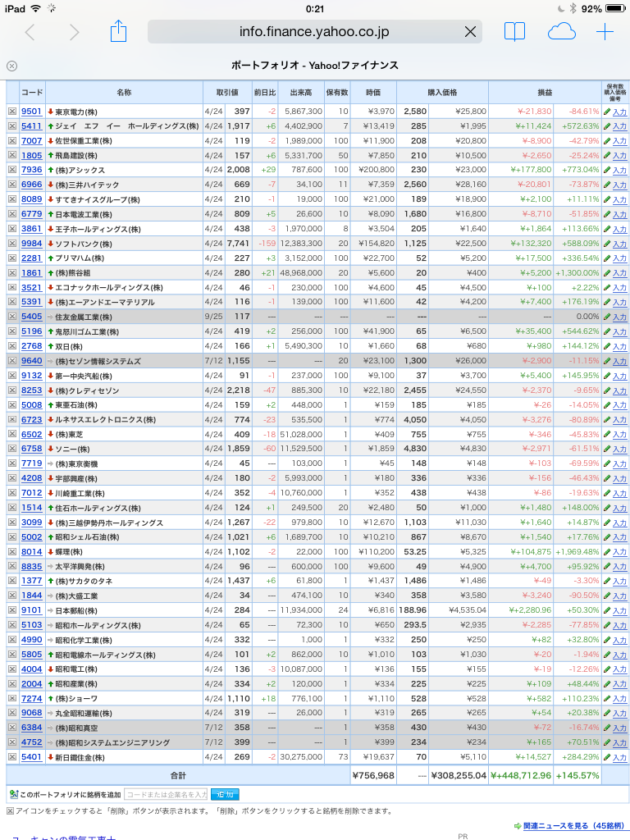Click the pencil edit icon for row 6966
The image size is (630, 840).
(607, 185)
